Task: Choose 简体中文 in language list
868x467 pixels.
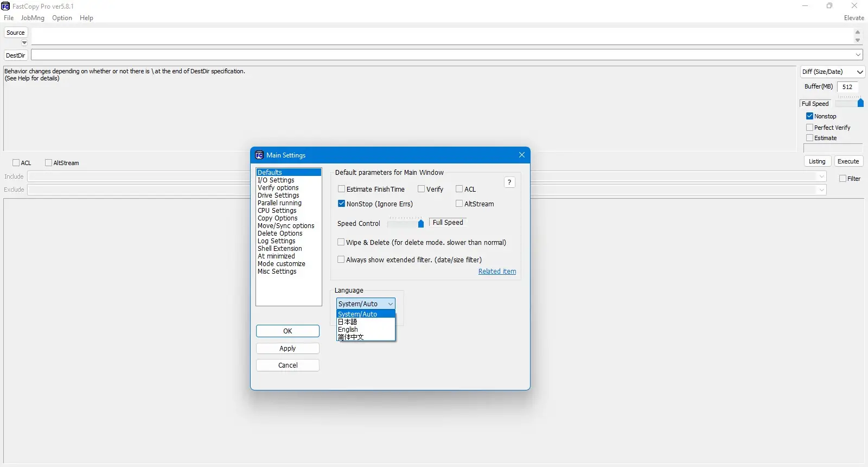Action: point(366,337)
